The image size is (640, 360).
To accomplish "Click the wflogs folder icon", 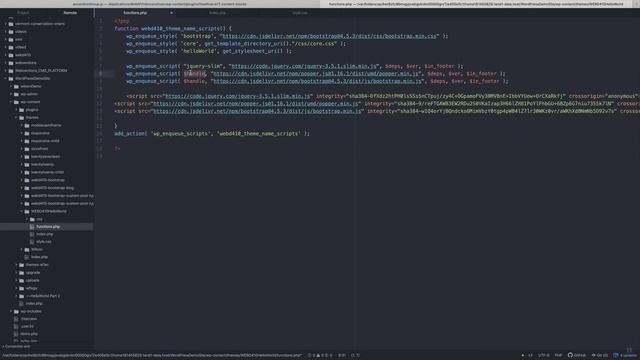I will click(x=22, y=288).
